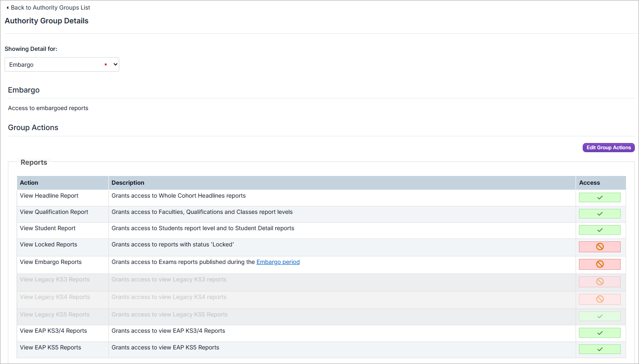Click the faded denied icon for Legacy KS3 Reports
The image size is (639, 364).
coord(599,281)
